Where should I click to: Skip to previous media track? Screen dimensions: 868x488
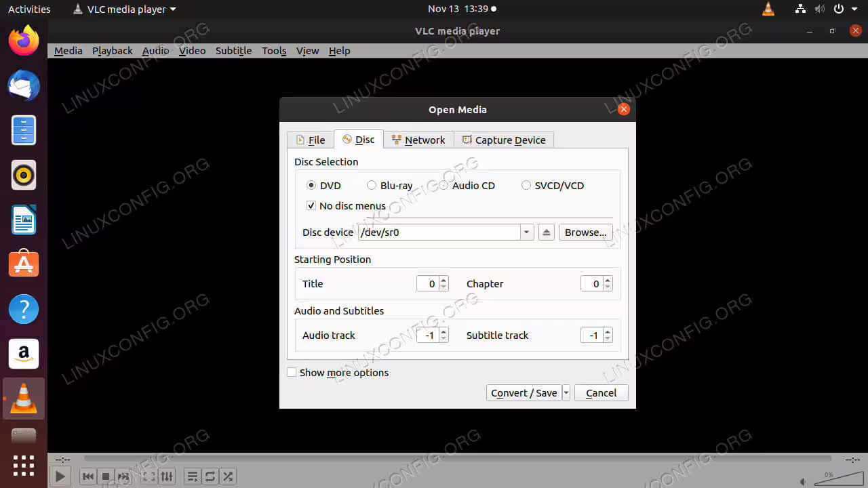pos(88,476)
